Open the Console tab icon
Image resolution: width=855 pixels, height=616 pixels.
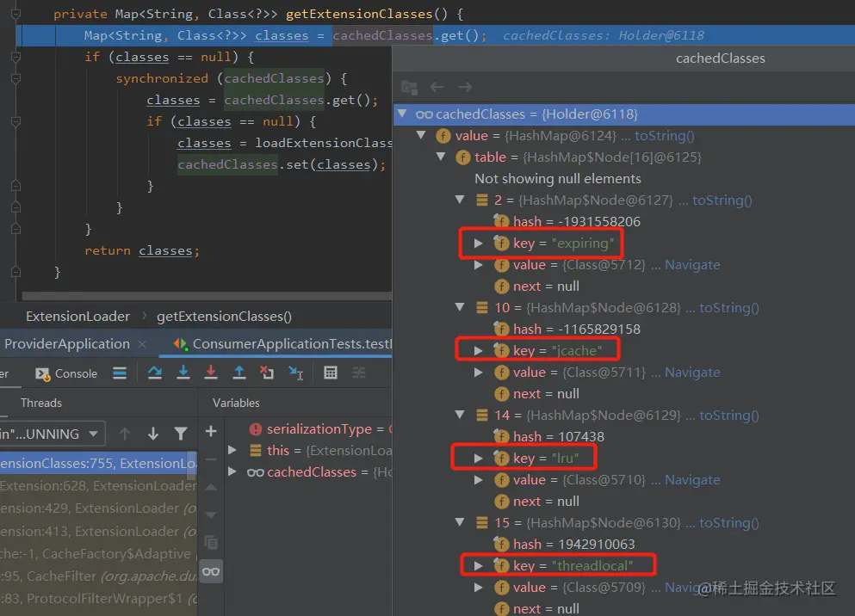[x=42, y=374]
